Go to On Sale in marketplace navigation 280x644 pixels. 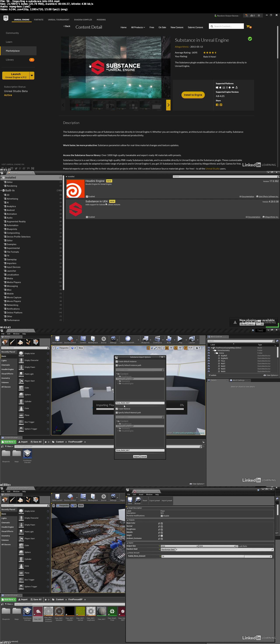point(162,27)
